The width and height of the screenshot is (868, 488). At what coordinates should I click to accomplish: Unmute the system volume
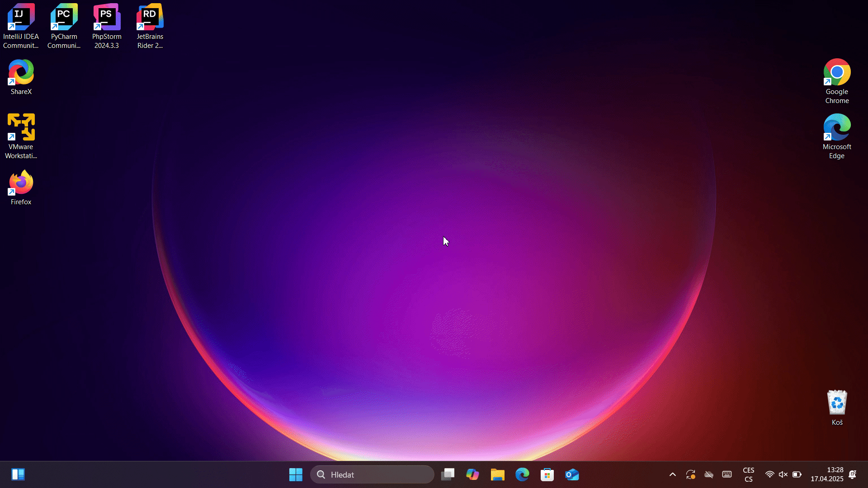(783, 474)
